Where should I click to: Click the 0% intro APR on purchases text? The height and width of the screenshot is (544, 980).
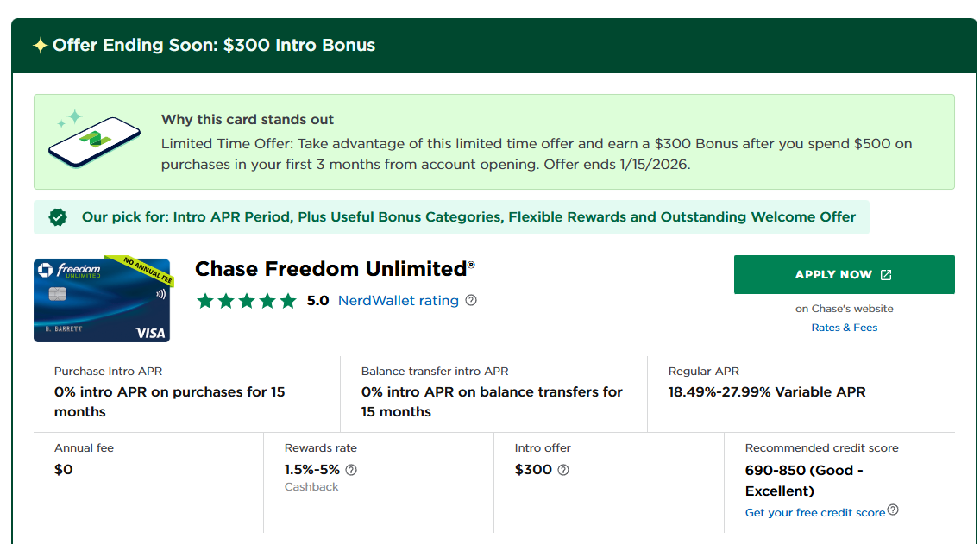point(169,402)
